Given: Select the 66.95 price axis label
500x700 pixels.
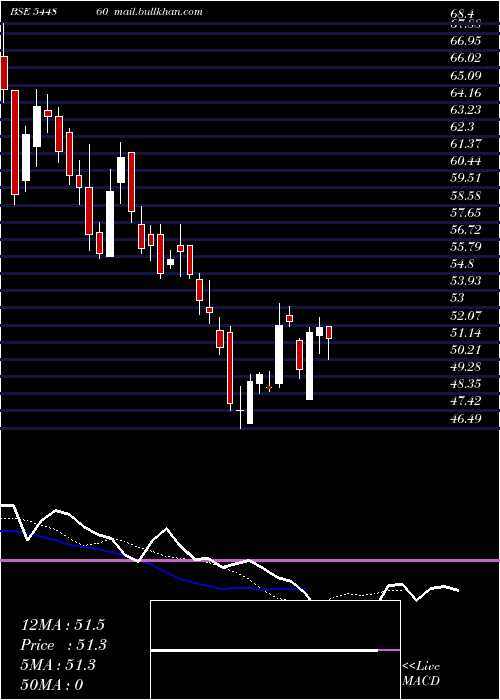Looking at the screenshot, I should point(466,41).
